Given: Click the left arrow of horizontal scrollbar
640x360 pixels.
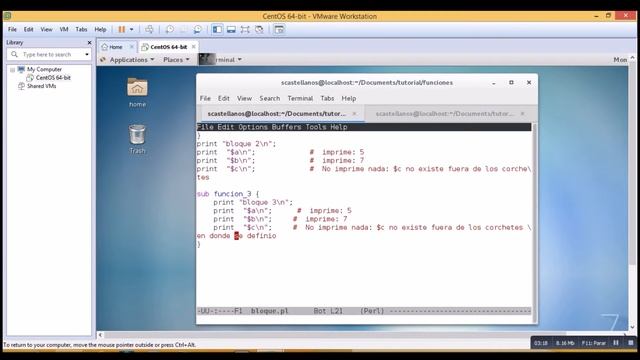Looking at the screenshot, I should click(100, 335).
